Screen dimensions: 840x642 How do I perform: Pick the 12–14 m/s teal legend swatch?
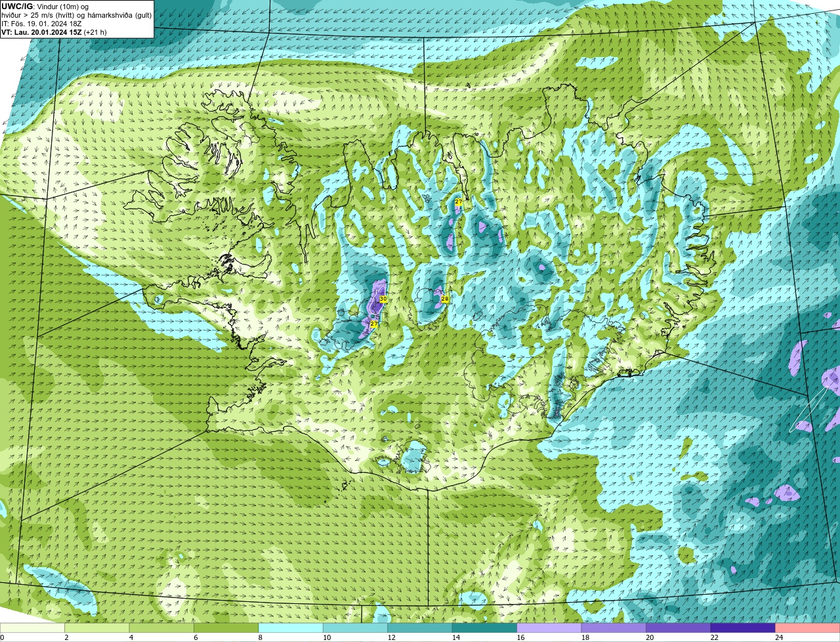coord(421,628)
